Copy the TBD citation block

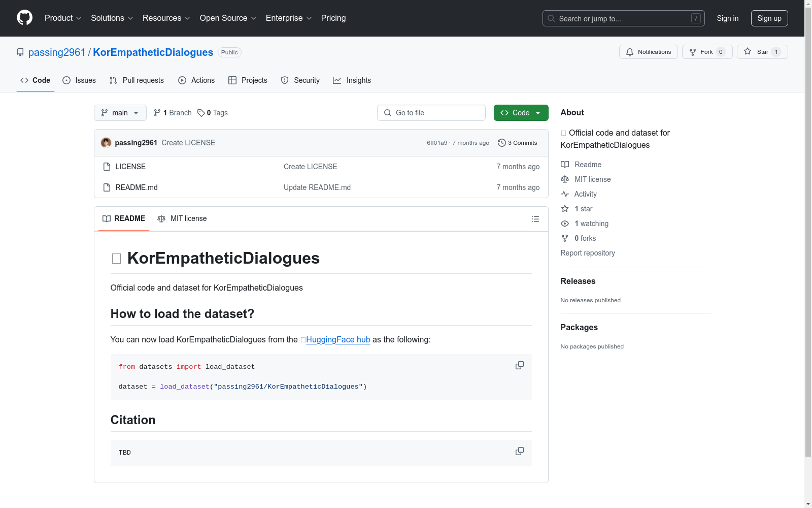(x=520, y=452)
